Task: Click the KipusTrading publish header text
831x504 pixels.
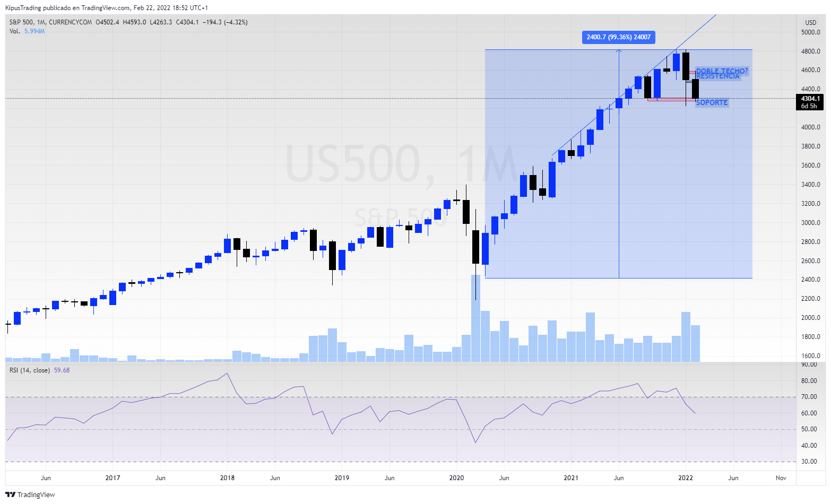Action: (x=107, y=8)
